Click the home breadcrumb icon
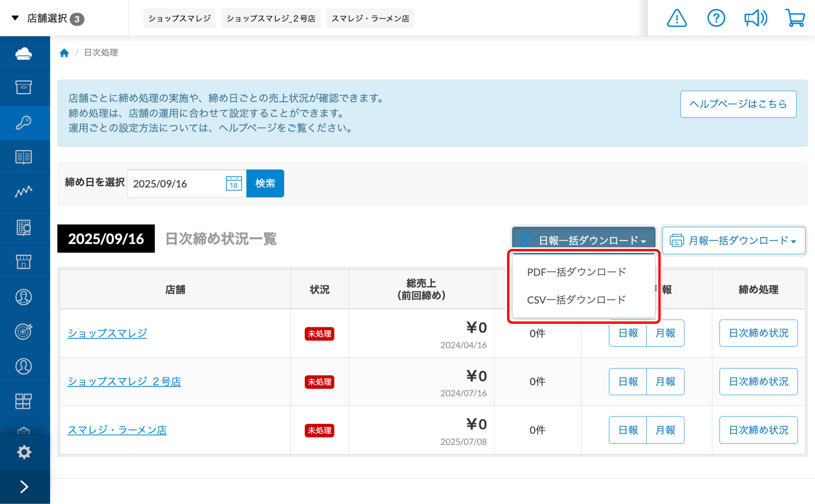Image resolution: width=815 pixels, height=504 pixels. pos(64,53)
